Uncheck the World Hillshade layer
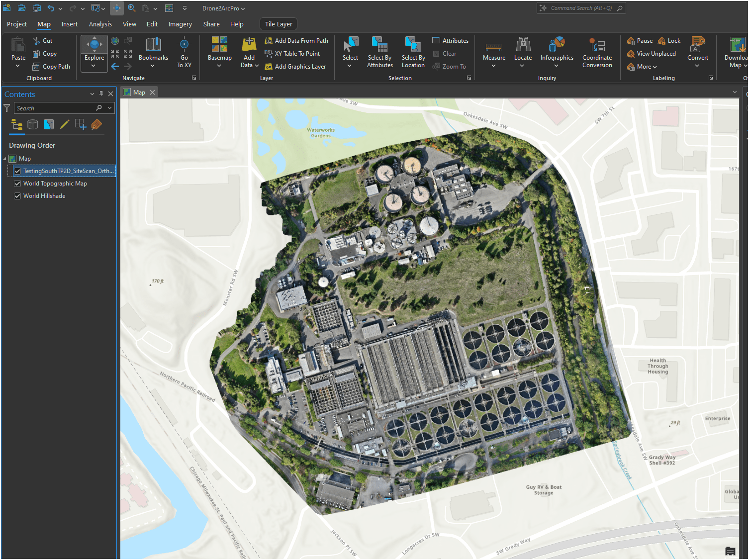This screenshot has height=560, width=749. click(17, 196)
